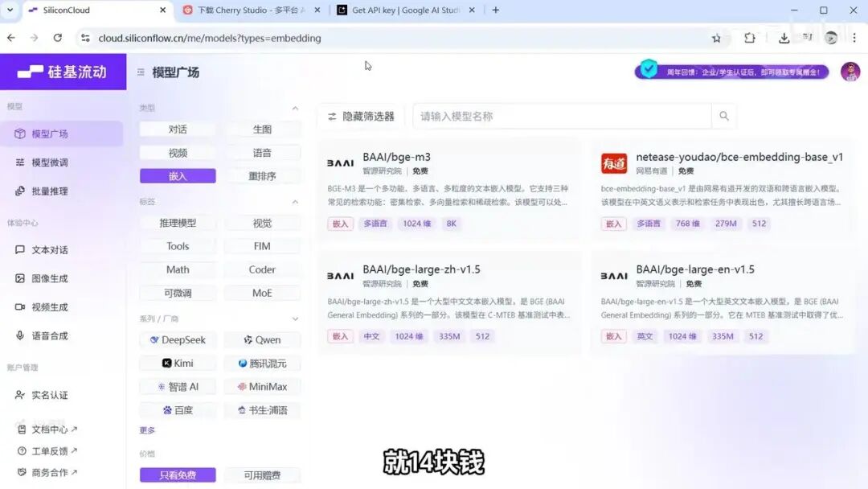868x489 pixels.
Task: Select 对话 type filter
Action: (178, 129)
